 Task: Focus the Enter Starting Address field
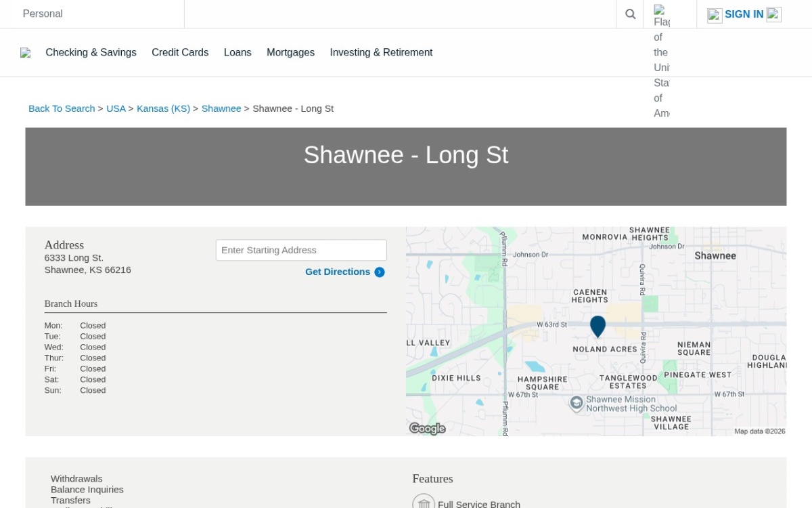pyautogui.click(x=301, y=250)
